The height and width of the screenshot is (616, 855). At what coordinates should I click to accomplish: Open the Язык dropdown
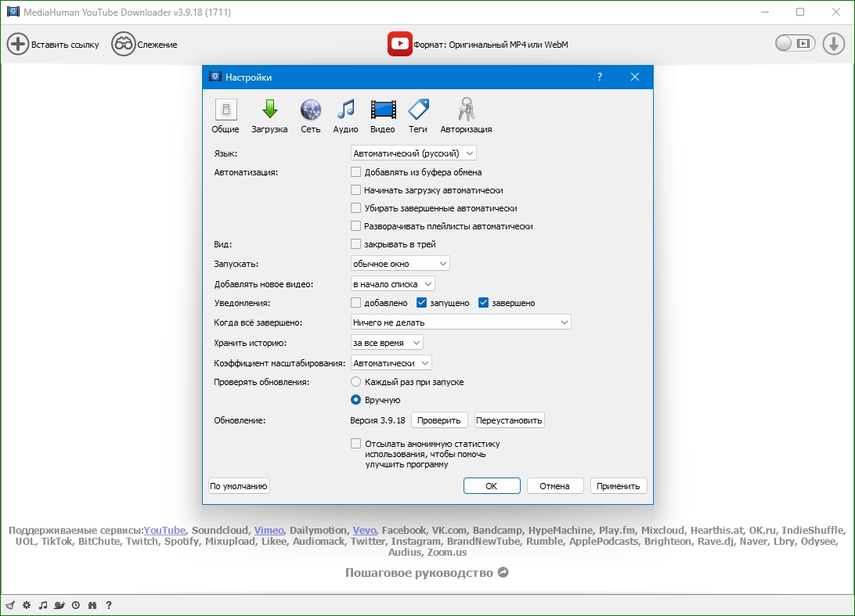[413, 153]
